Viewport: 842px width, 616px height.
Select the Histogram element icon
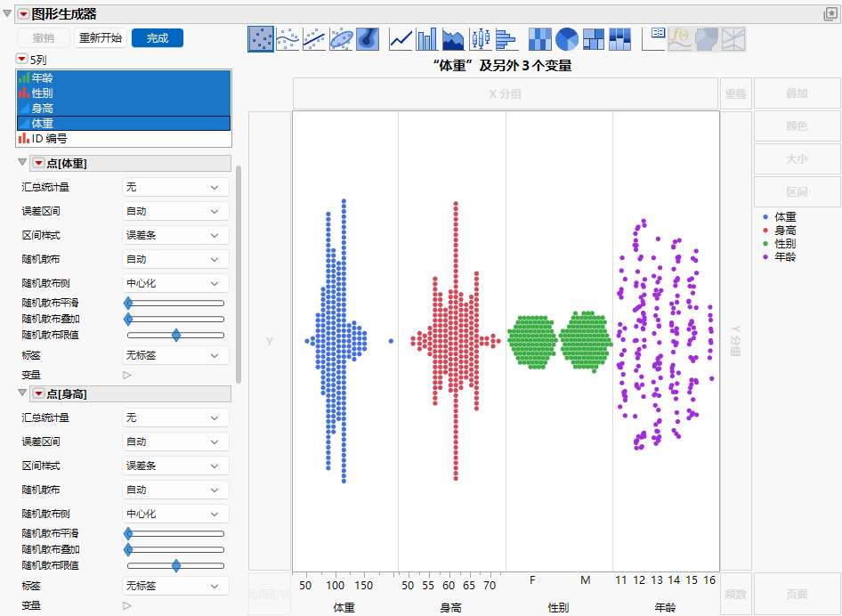507,39
